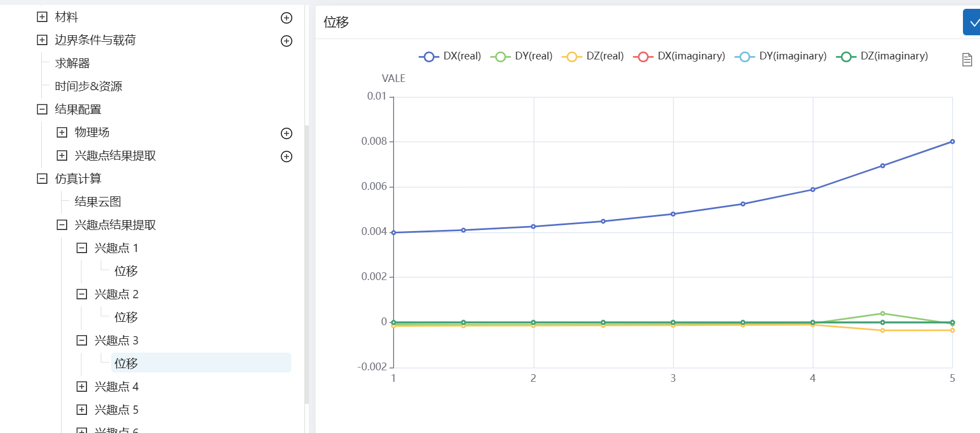Expand the 材料 tree node
The width and height of the screenshot is (980, 433).
(42, 17)
